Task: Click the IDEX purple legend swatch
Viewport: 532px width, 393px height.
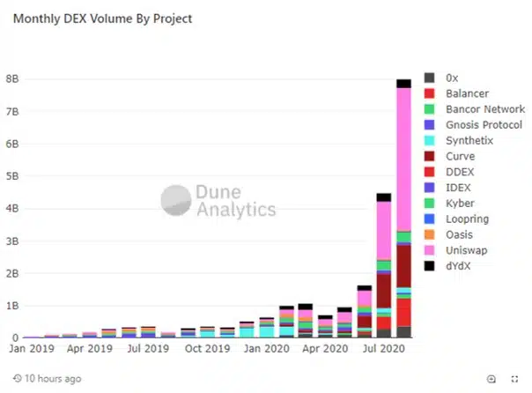Action: 429,188
